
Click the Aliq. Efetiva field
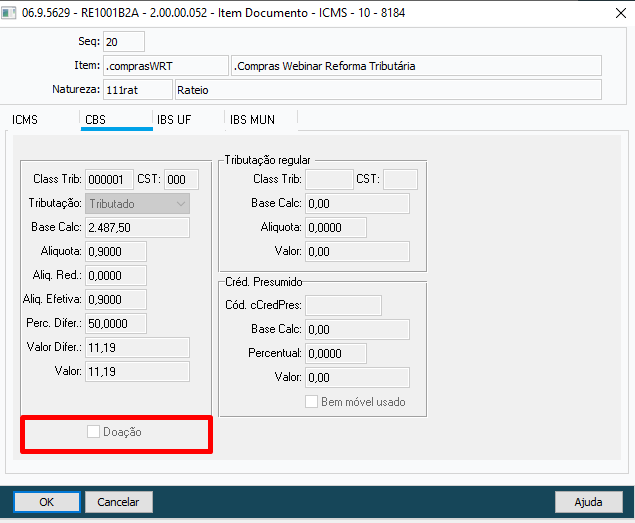(x=116, y=299)
